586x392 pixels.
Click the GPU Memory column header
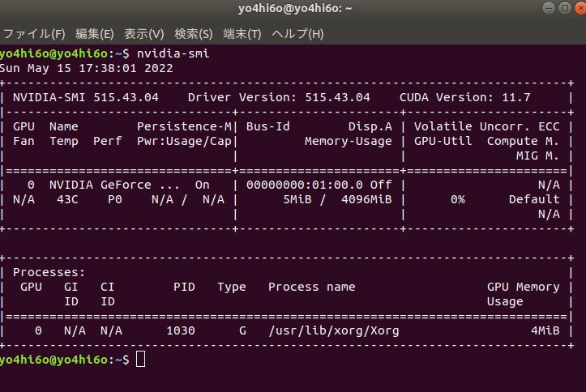pos(524,287)
